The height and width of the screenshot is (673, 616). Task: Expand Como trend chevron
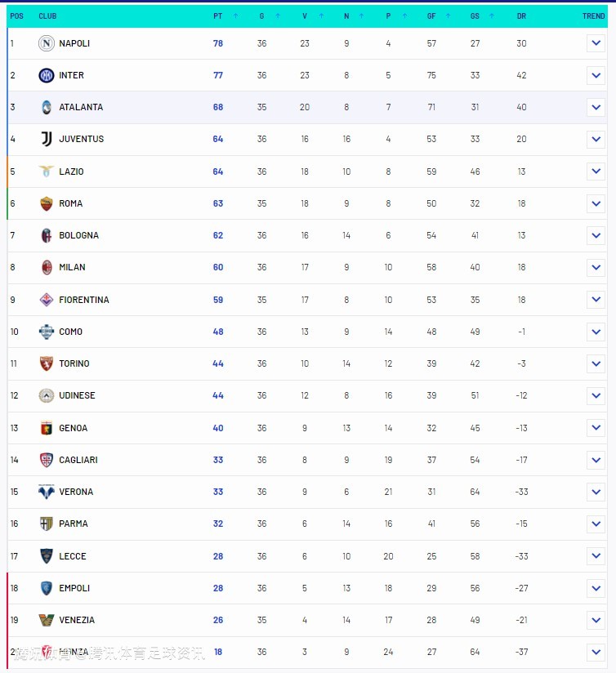pyautogui.click(x=596, y=332)
